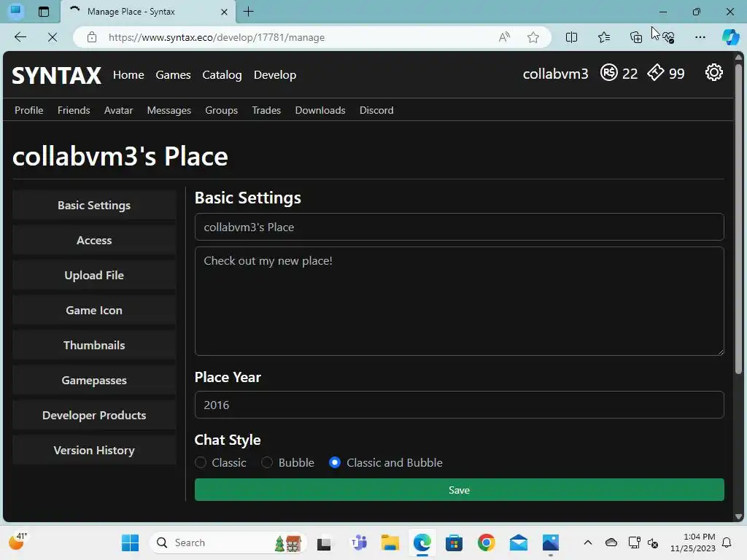Open the Downloads page link
747x560 pixels.
click(x=320, y=110)
